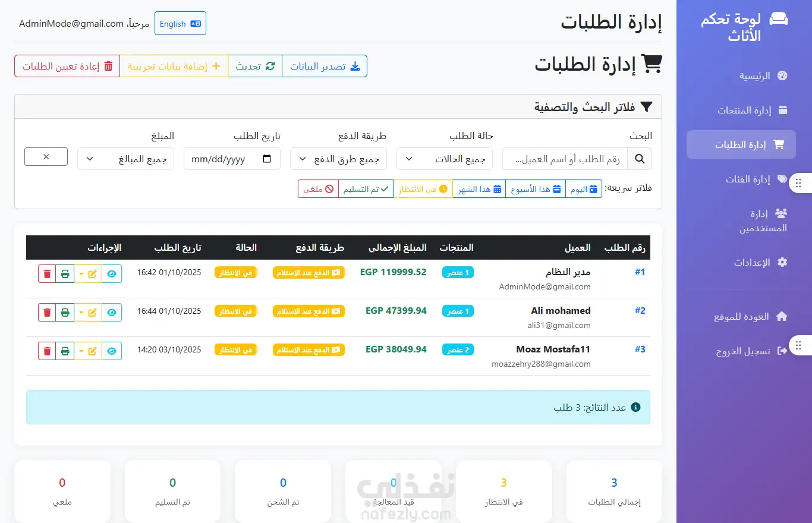Screen dimensions: 812x523
Task: View details of order #2 via eye icon
Action: pos(112,313)
